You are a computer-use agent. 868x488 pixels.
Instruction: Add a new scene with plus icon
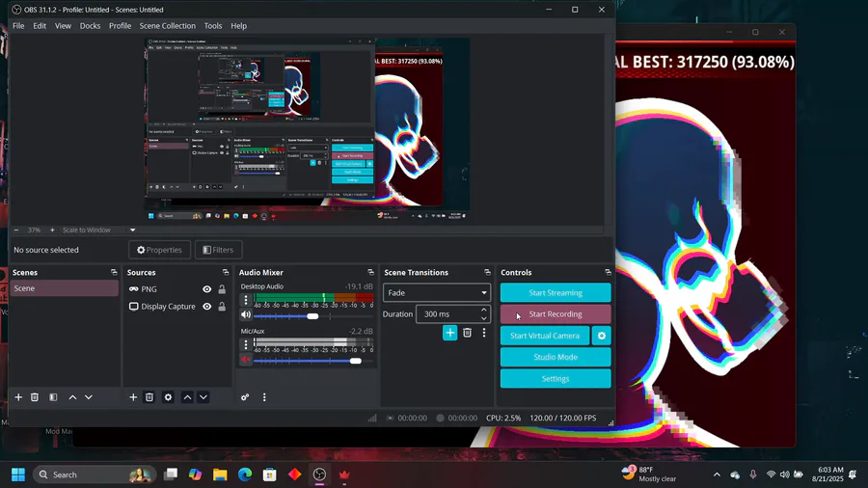18,397
